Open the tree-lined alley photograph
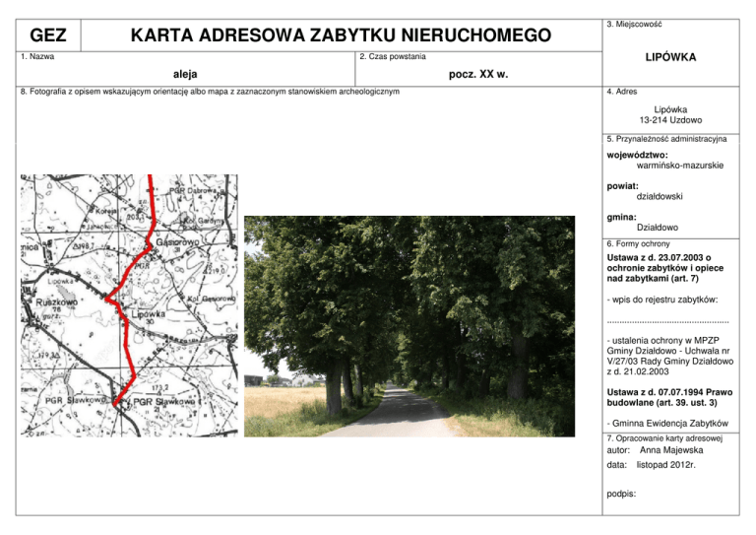 click(x=409, y=326)
